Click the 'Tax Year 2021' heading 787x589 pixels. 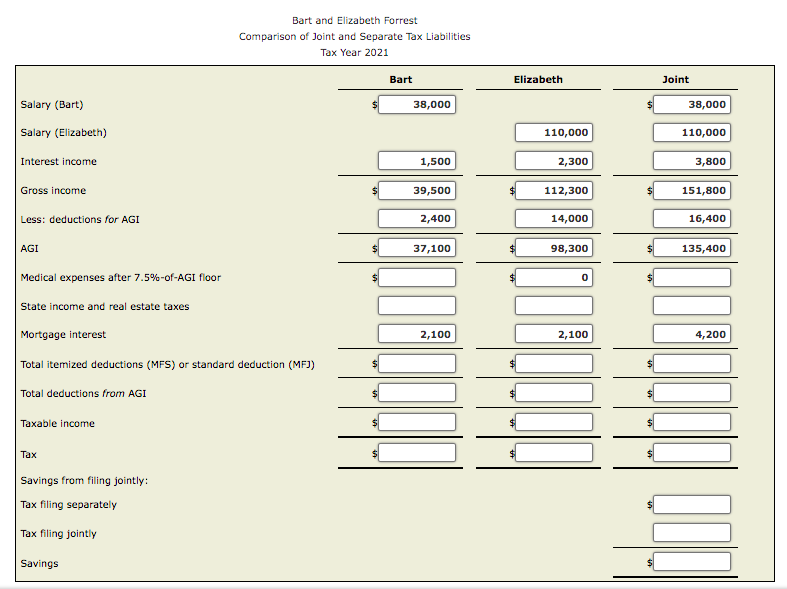354,53
